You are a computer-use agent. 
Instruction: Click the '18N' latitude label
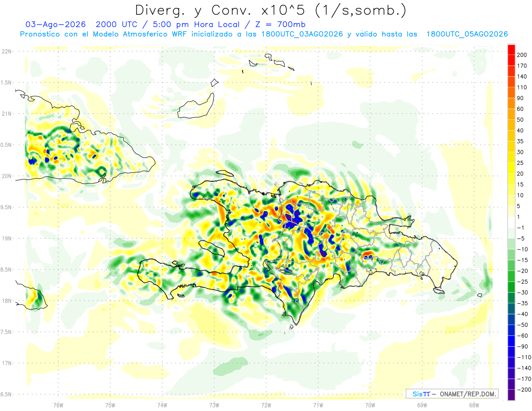[x=7, y=301]
